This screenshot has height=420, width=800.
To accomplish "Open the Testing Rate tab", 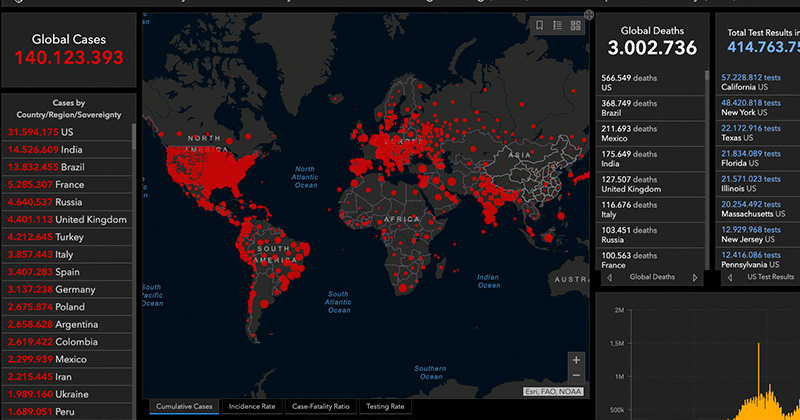I will point(384,407).
